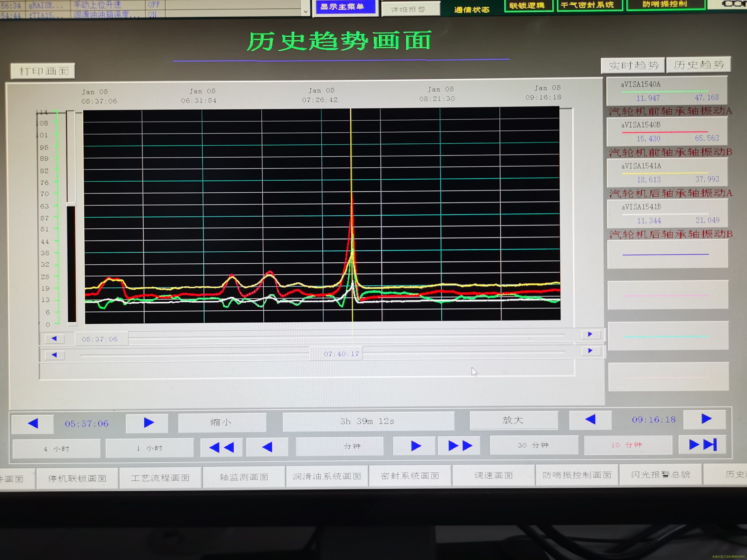
Task: Click label 汽轮机后轴承轴振动B
Action: 671,234
